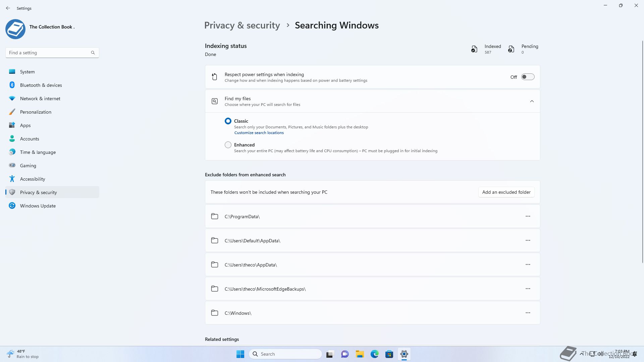Viewport: 644px width, 362px height.
Task: Click the Bluetooth & devices icon
Action: [x=12, y=85]
